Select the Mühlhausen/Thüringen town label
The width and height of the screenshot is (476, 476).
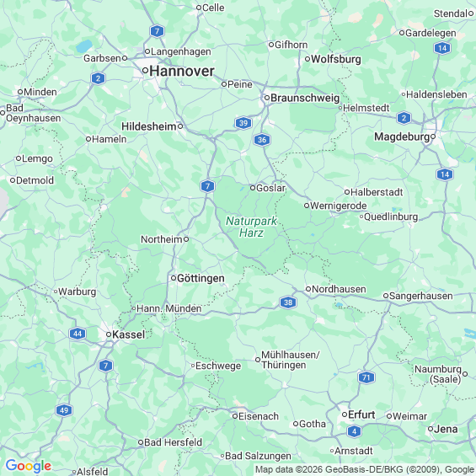coord(291,360)
